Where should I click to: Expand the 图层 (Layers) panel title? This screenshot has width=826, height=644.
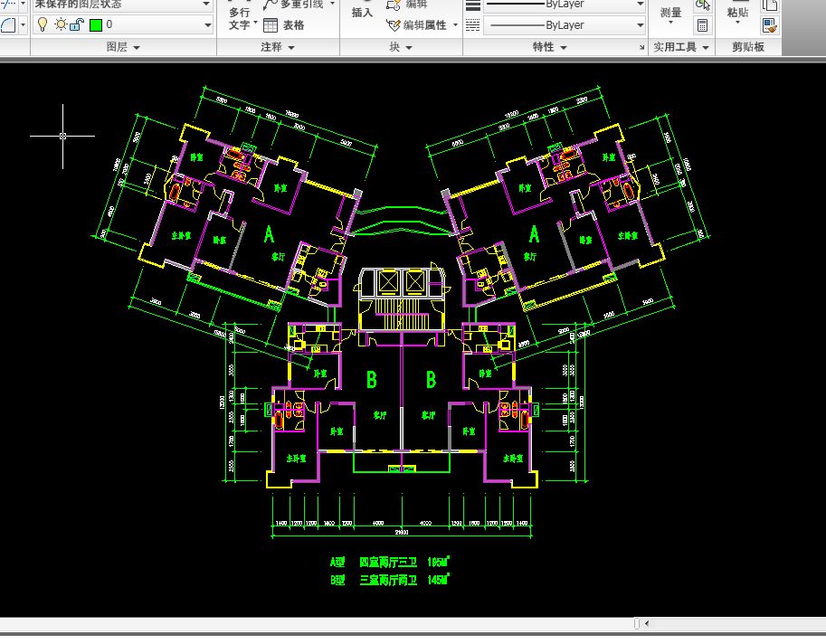tap(123, 47)
